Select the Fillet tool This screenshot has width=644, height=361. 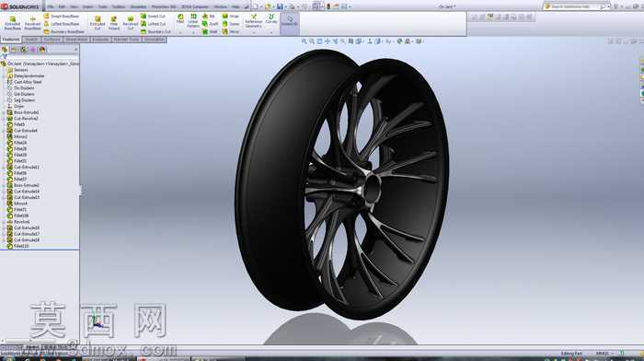(x=180, y=18)
